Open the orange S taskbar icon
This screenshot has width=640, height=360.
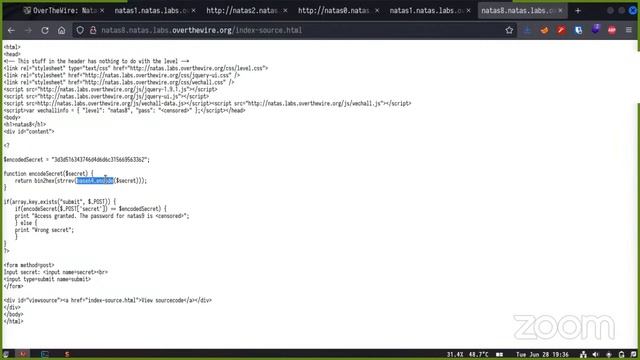click(x=67, y=354)
